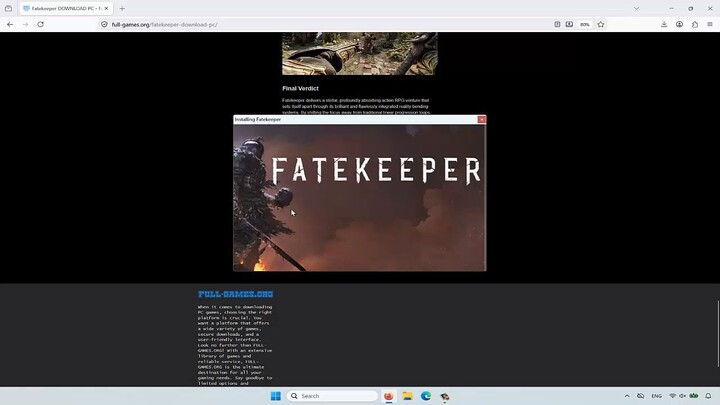This screenshot has width=720, height=405.
Task: Go back to the previous page
Action: [x=10, y=24]
